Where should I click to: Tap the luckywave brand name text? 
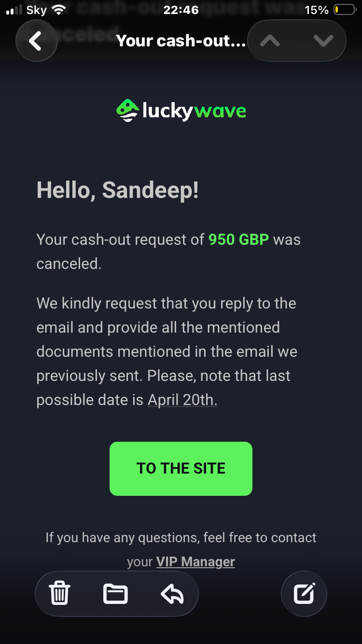[194, 112]
